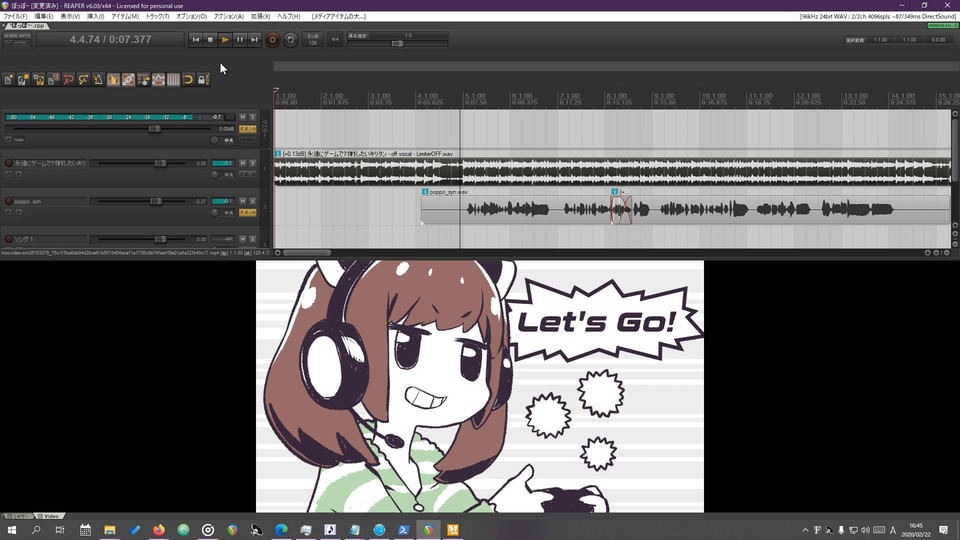Click the Record button in transport
The width and height of the screenshot is (960, 540).
[272, 39]
